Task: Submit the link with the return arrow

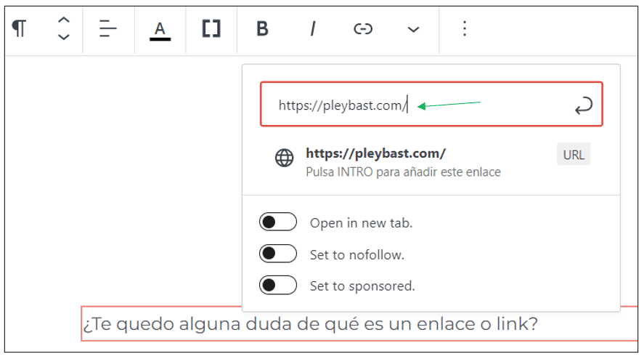Action: tap(582, 106)
